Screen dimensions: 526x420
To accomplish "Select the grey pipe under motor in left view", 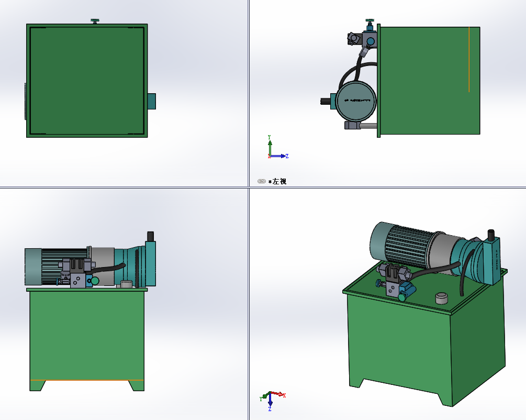I will [368, 126].
